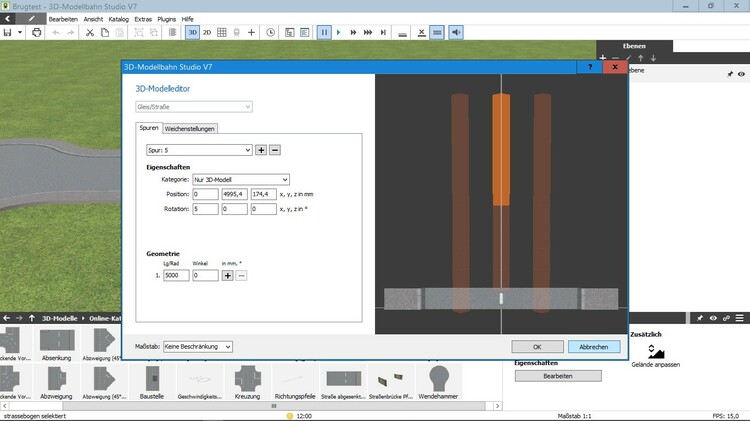This screenshot has width=750, height=421.
Task: Pin the layer in Ebenen list
Action: pyautogui.click(x=729, y=74)
